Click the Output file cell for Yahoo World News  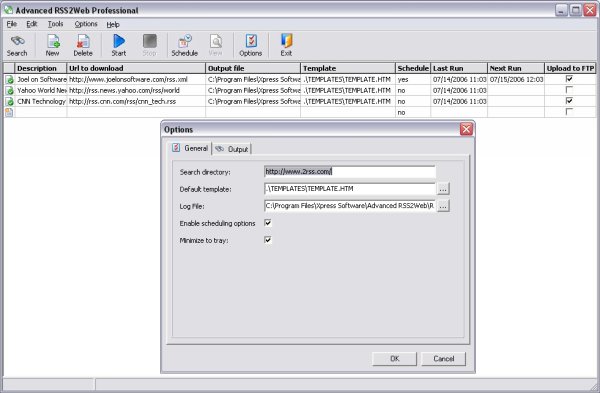pos(253,91)
